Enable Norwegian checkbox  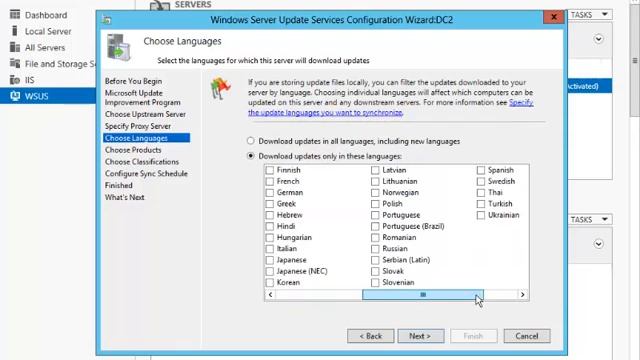click(375, 192)
